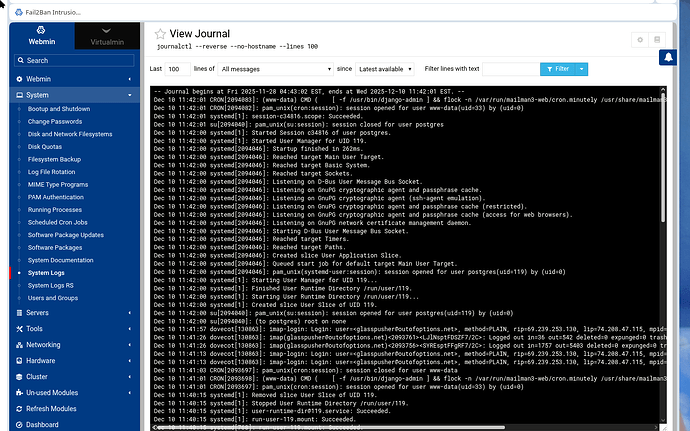Expand the Webmin sidebar category
This screenshot has height=431, width=690.
point(72,78)
